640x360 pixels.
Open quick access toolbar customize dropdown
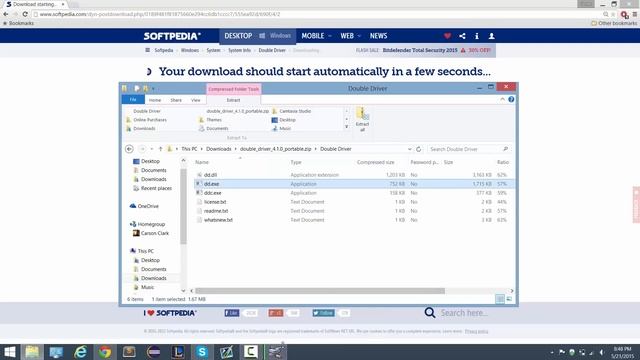[153, 89]
